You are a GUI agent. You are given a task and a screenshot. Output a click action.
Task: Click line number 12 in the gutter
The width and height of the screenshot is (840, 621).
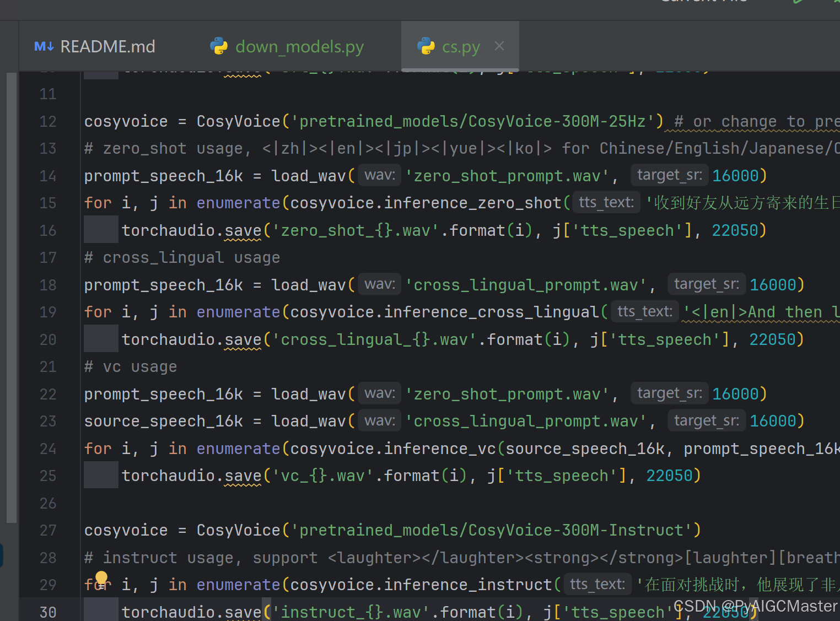(x=48, y=121)
